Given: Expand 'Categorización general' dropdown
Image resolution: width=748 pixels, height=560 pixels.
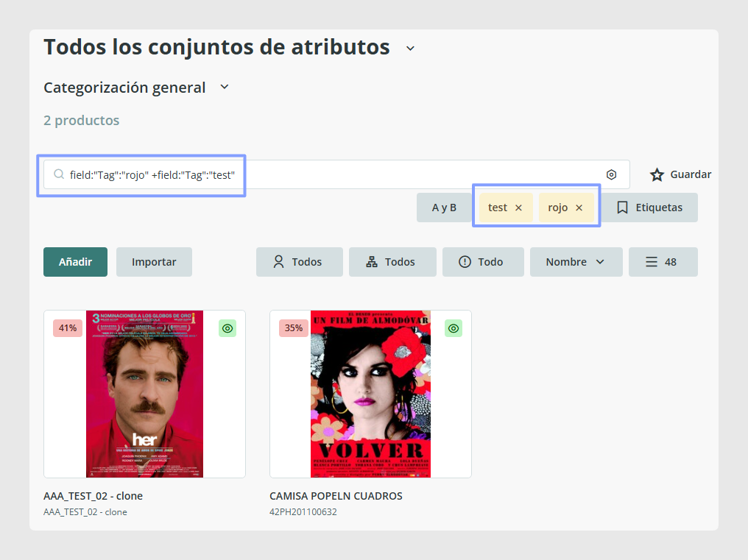Looking at the screenshot, I should (x=225, y=88).
